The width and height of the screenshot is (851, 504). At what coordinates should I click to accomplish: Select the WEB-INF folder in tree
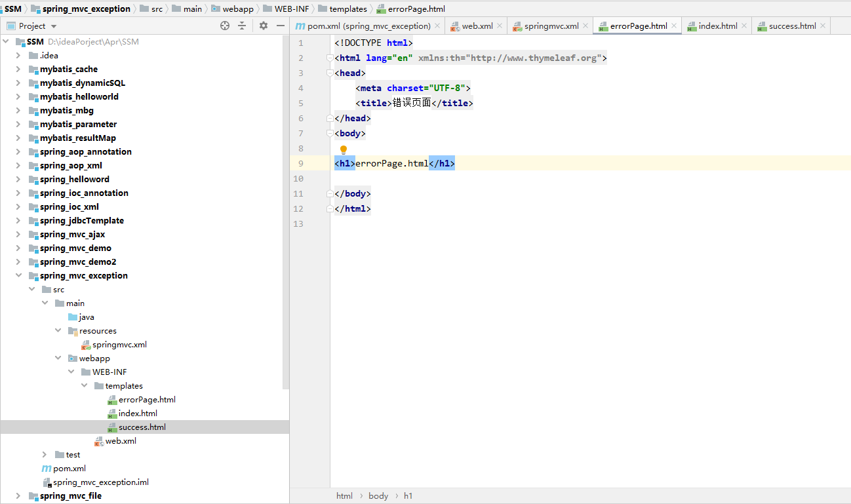click(109, 372)
